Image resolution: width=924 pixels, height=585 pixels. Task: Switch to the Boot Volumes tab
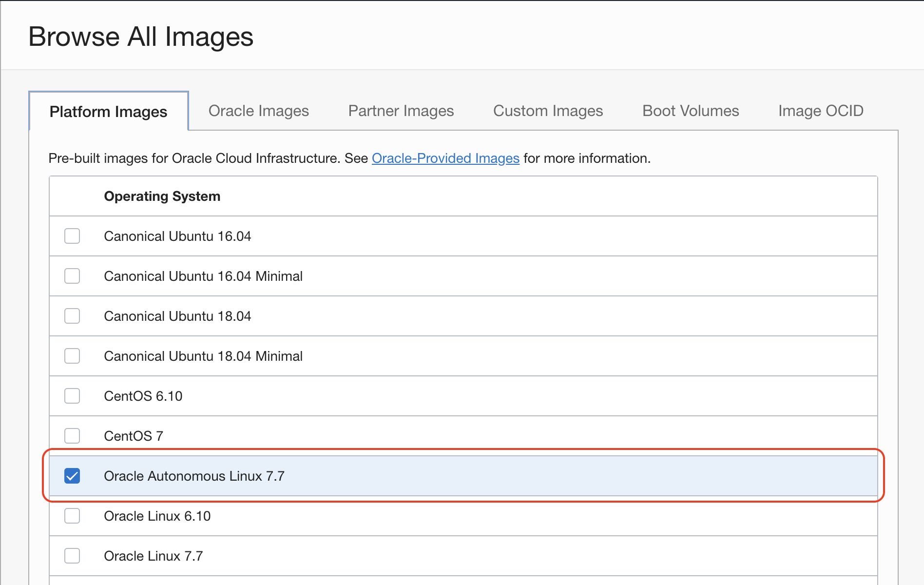point(691,111)
